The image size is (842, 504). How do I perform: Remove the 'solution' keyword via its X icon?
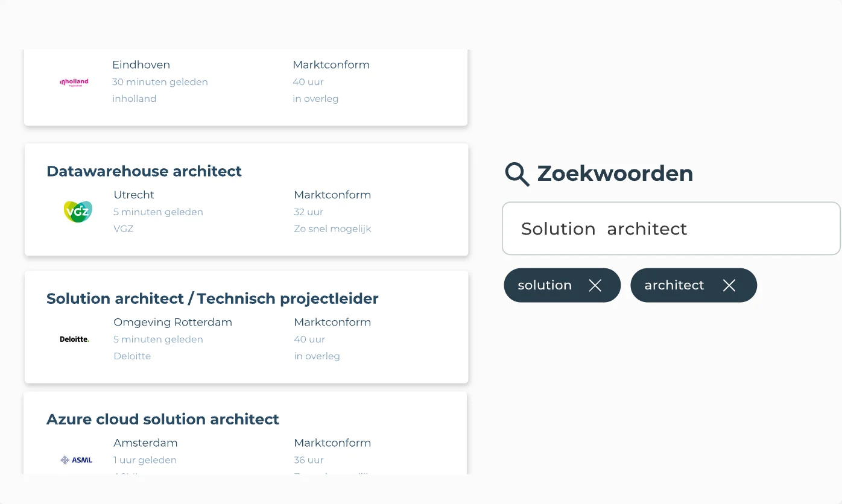click(x=595, y=285)
